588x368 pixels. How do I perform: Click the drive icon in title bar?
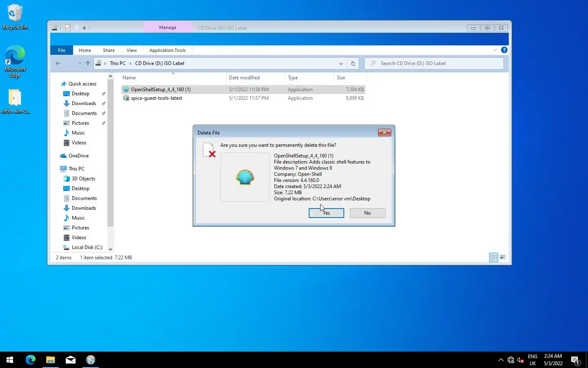click(x=55, y=28)
